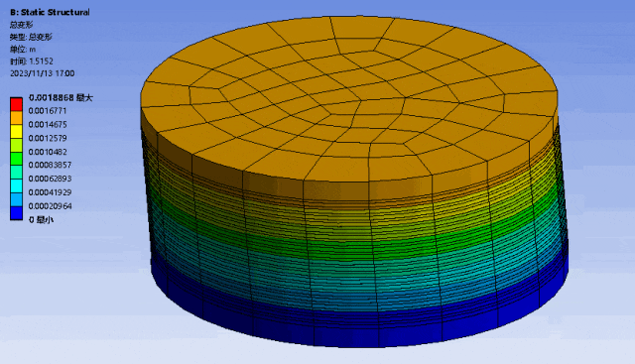
Task: Click the yellow legend color band
Action: (16, 131)
